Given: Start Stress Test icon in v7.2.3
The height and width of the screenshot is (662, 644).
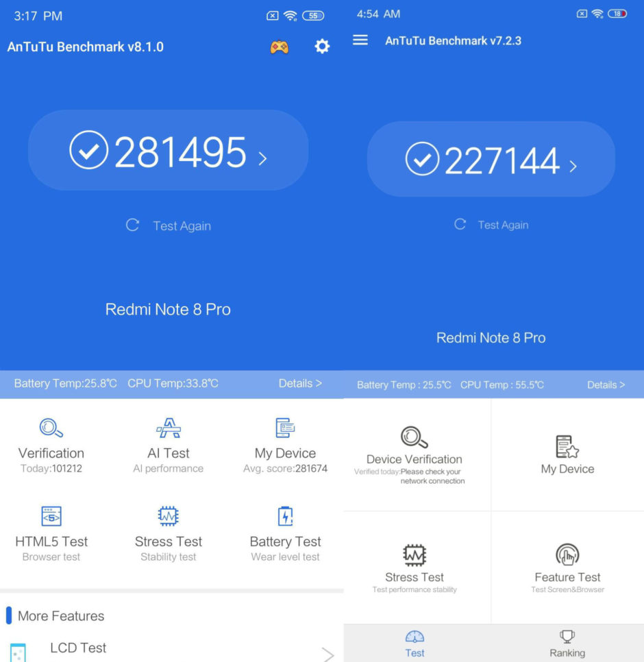Looking at the screenshot, I should (414, 555).
